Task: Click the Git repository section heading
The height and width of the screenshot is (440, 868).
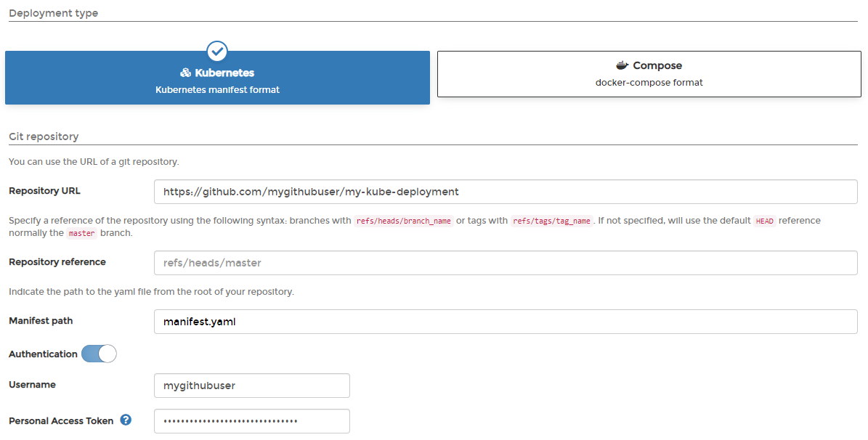Action: [44, 137]
